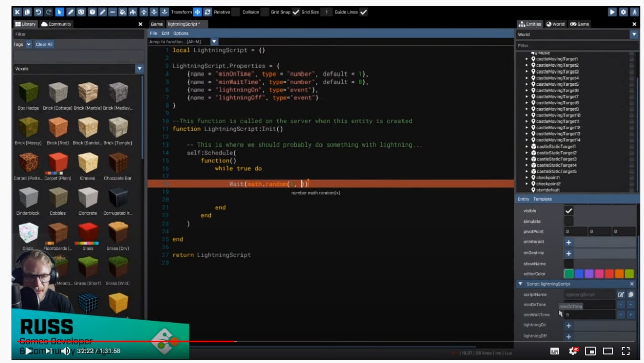Choose the orange editorColor swatch
The image size is (644, 363).
click(619, 274)
